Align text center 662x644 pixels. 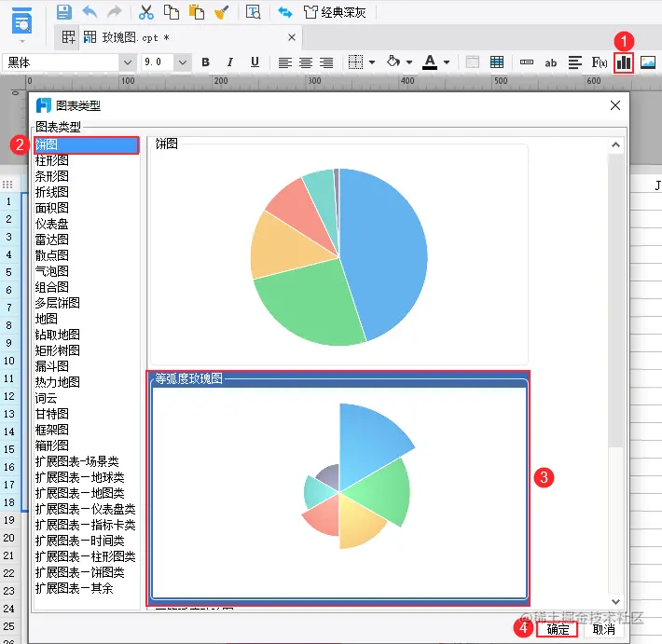click(306, 62)
